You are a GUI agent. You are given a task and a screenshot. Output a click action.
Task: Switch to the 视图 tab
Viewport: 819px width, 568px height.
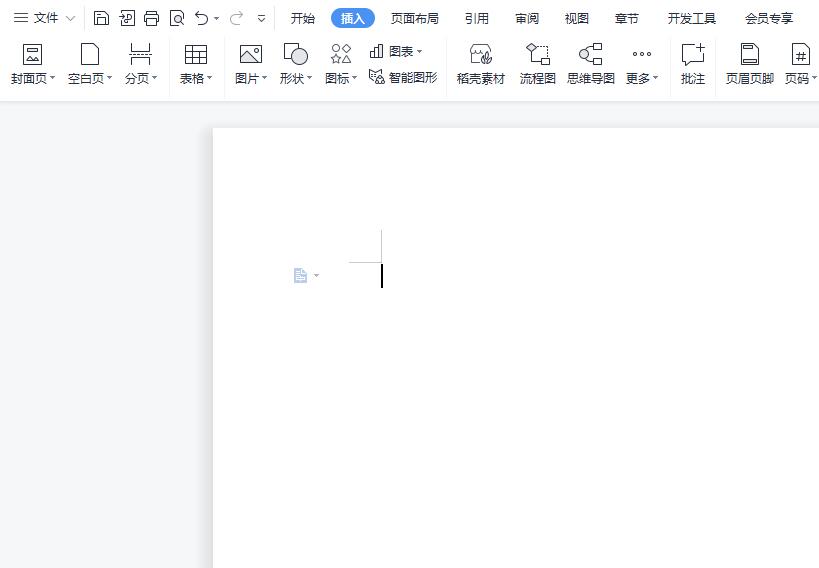[577, 18]
